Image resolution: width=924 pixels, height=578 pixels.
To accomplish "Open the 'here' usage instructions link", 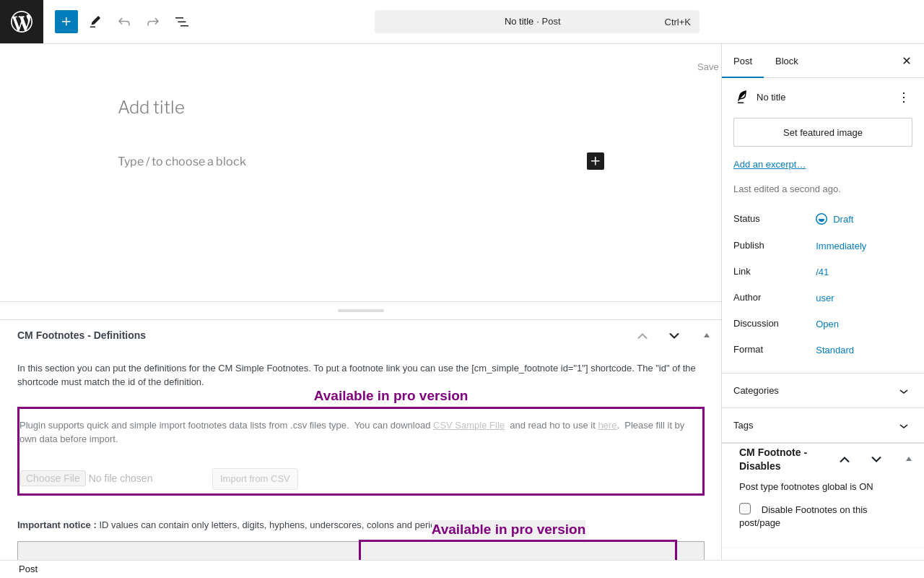I will [607, 425].
